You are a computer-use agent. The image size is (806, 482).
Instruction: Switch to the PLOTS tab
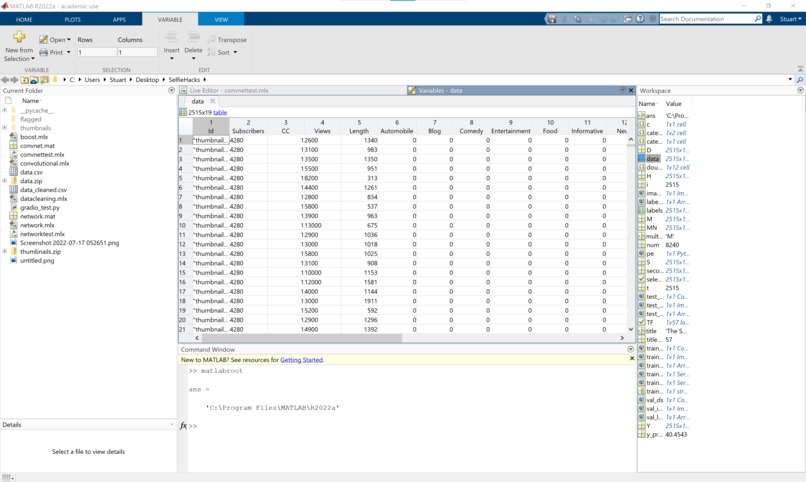click(72, 20)
